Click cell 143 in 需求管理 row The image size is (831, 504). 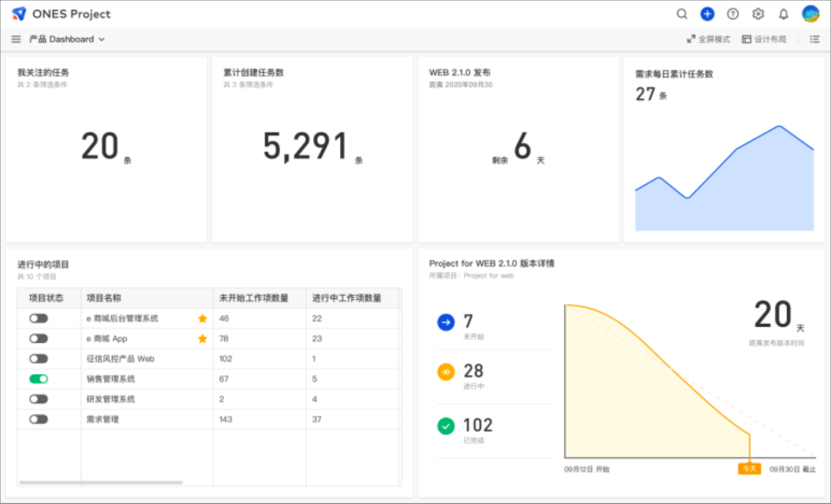(x=225, y=419)
